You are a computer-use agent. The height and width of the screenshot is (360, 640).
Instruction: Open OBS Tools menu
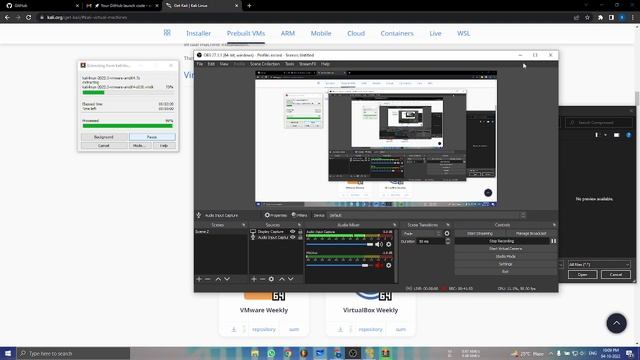pos(289,64)
